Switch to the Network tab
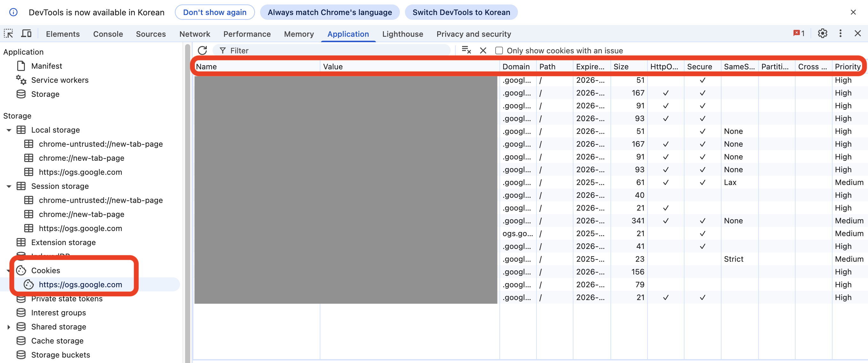868x363 pixels. pos(194,34)
